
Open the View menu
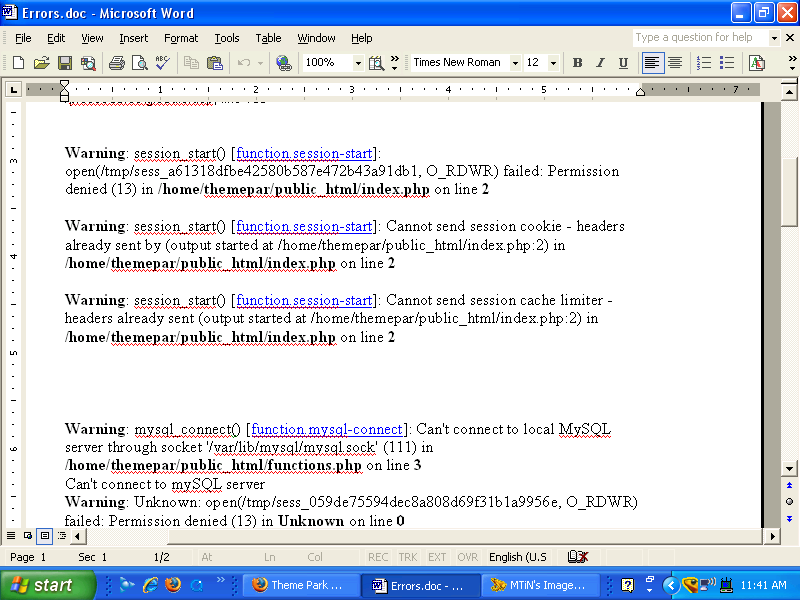click(x=92, y=38)
